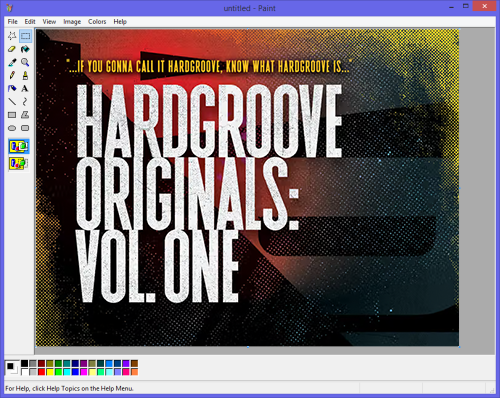Click the canvas bottom-right corner resize handle
This screenshot has width=500, height=398.
point(460,347)
